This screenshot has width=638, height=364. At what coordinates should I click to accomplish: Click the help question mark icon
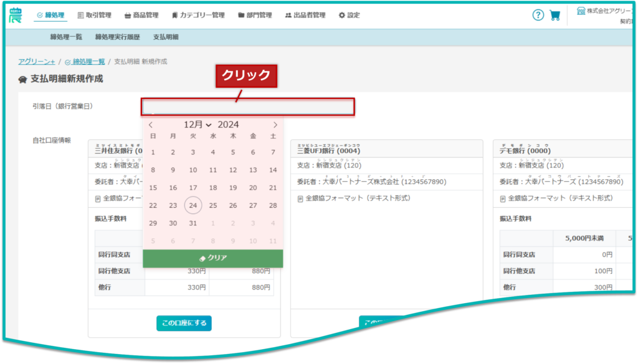point(538,16)
